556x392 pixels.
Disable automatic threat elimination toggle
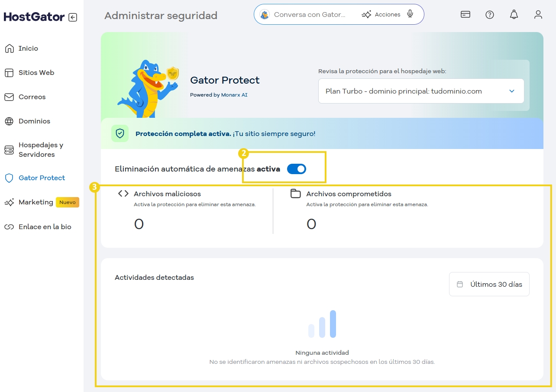click(297, 169)
